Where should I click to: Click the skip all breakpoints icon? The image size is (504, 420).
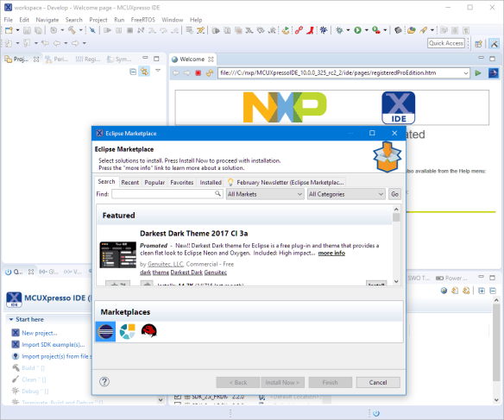[x=92, y=30]
